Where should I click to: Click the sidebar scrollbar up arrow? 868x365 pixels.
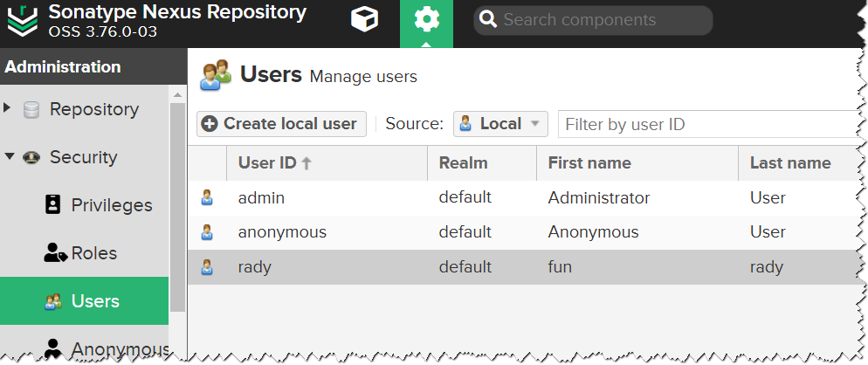[x=177, y=94]
